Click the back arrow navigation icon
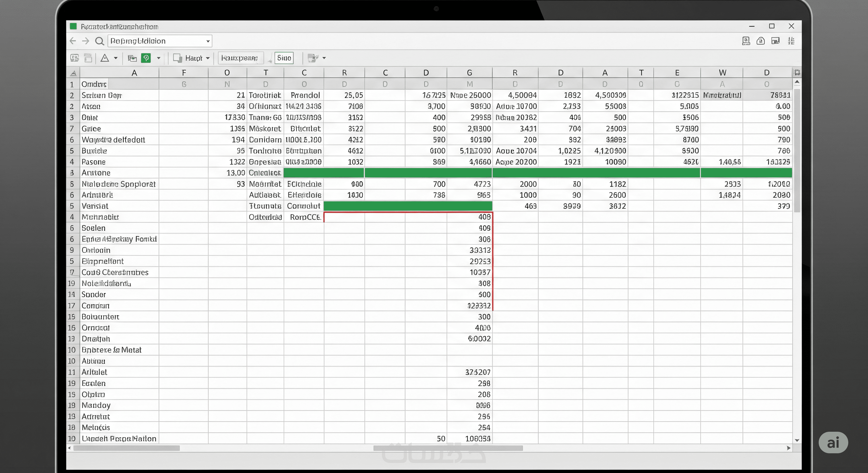Screen dimensions: 868x473 pos(72,41)
